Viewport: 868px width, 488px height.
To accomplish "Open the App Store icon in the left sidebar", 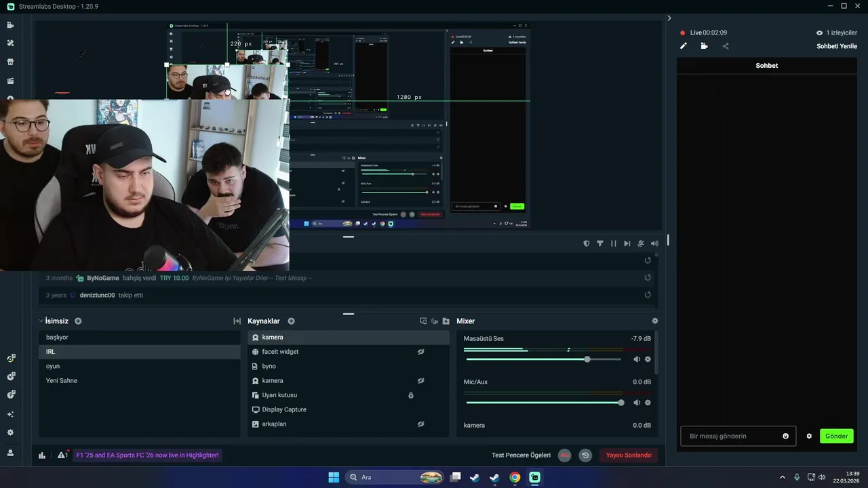I will [x=10, y=62].
